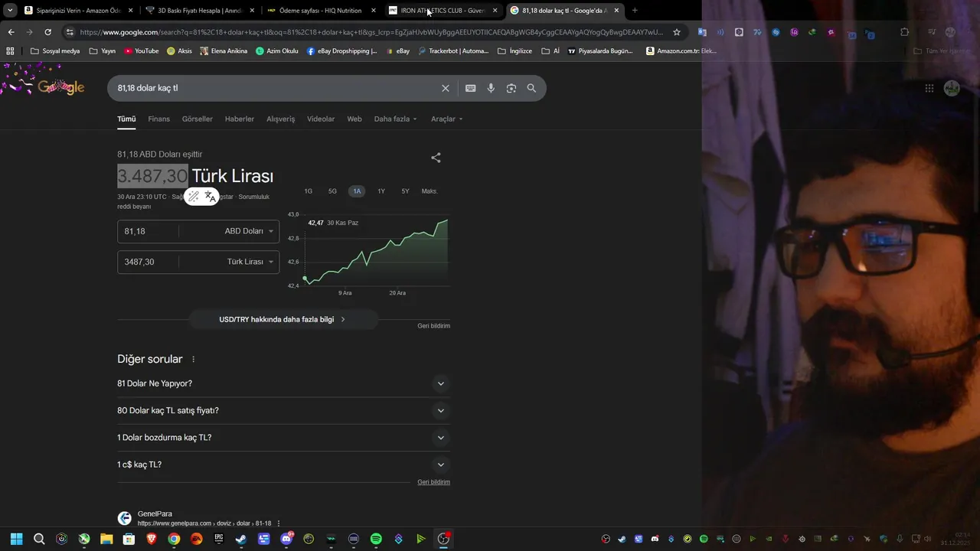This screenshot has width=980, height=551.
Task: Open Google Chrome from taskbar
Action: point(174,539)
